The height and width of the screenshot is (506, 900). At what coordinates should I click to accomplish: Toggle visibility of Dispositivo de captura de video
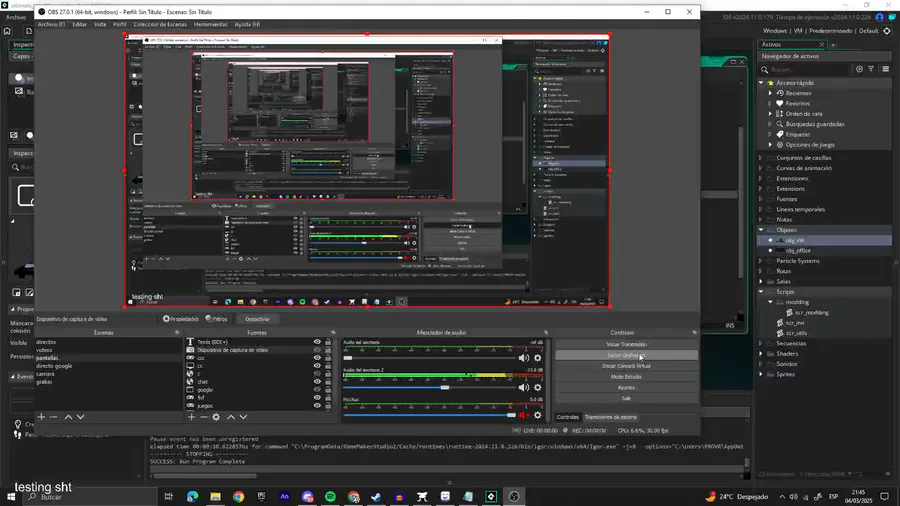tap(317, 350)
